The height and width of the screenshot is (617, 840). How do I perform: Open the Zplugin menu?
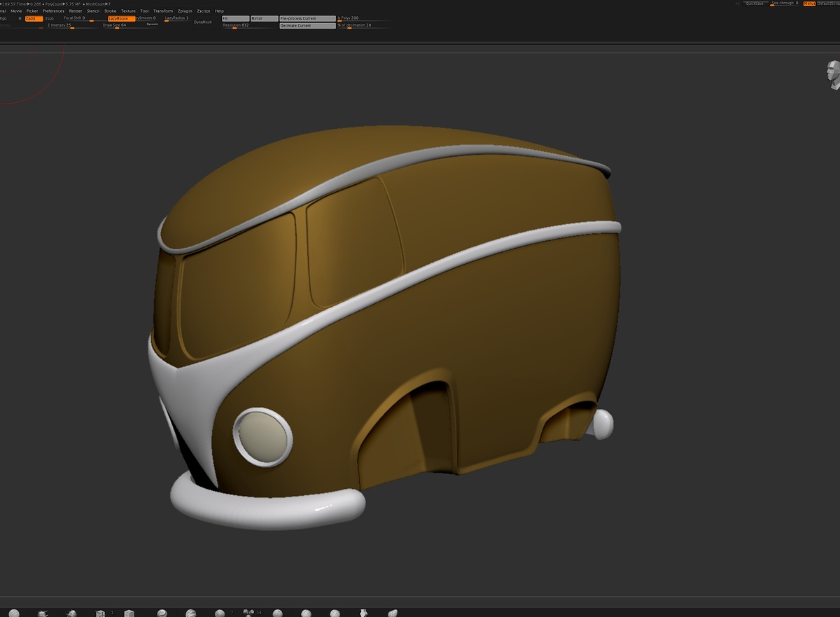[x=185, y=11]
